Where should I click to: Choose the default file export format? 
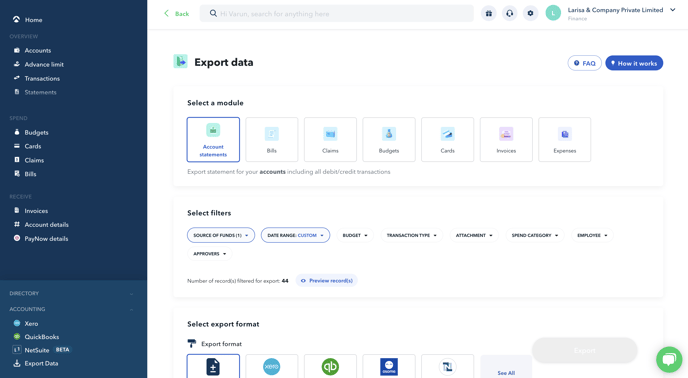click(213, 366)
